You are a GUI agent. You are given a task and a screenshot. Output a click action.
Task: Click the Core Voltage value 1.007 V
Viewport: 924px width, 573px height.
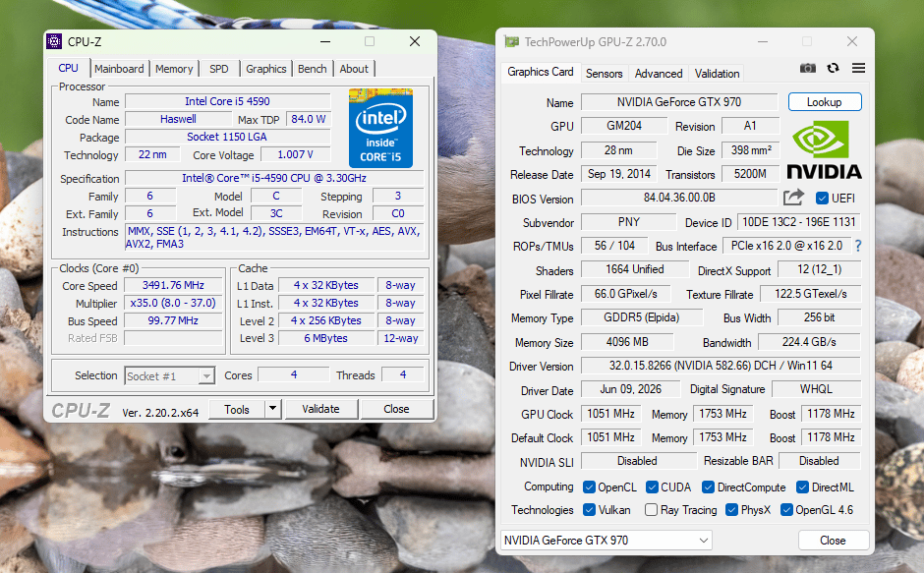[x=295, y=154]
